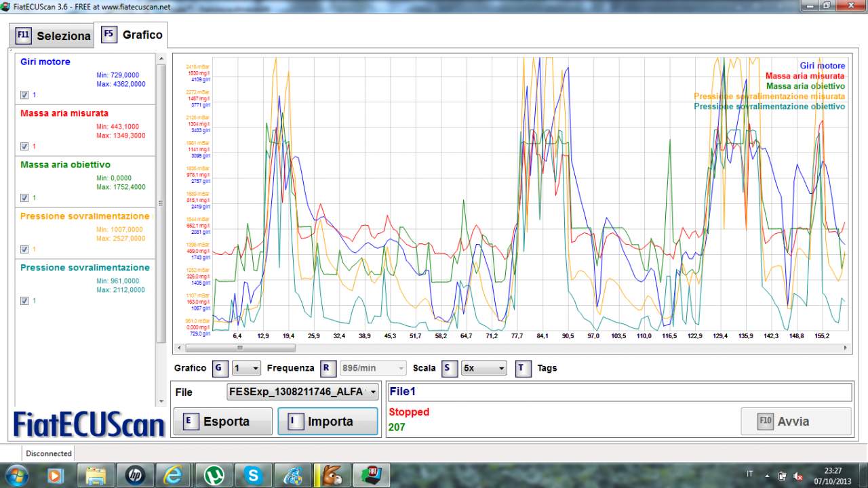Click the T key icon for Tags
The height and width of the screenshot is (488, 868).
(523, 368)
